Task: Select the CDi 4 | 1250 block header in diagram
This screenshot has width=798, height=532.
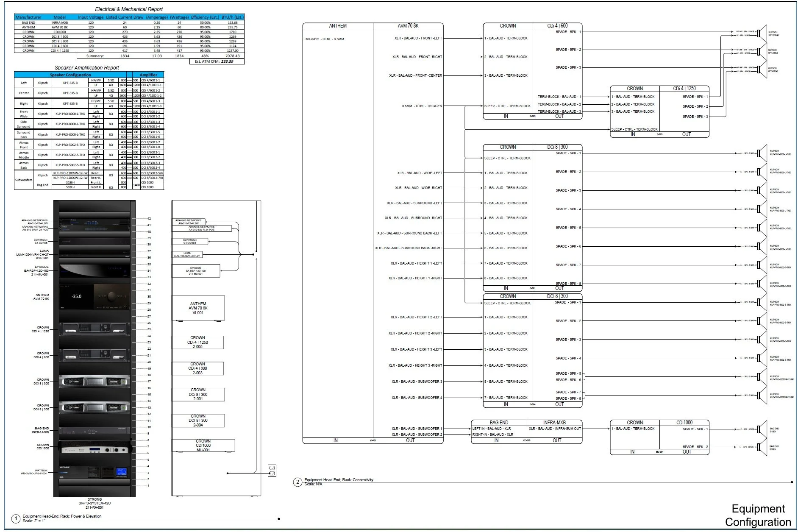Action: pyautogui.click(x=684, y=89)
